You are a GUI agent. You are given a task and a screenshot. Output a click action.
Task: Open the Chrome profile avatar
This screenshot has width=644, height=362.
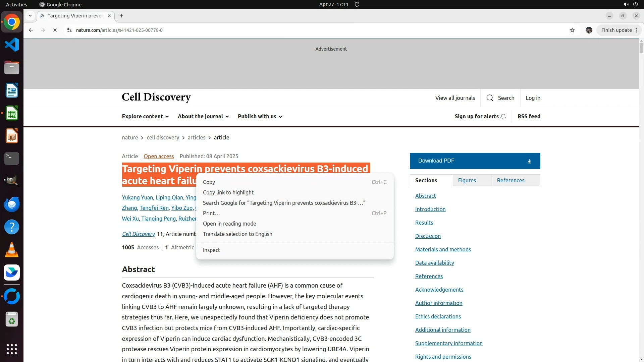coord(589,30)
